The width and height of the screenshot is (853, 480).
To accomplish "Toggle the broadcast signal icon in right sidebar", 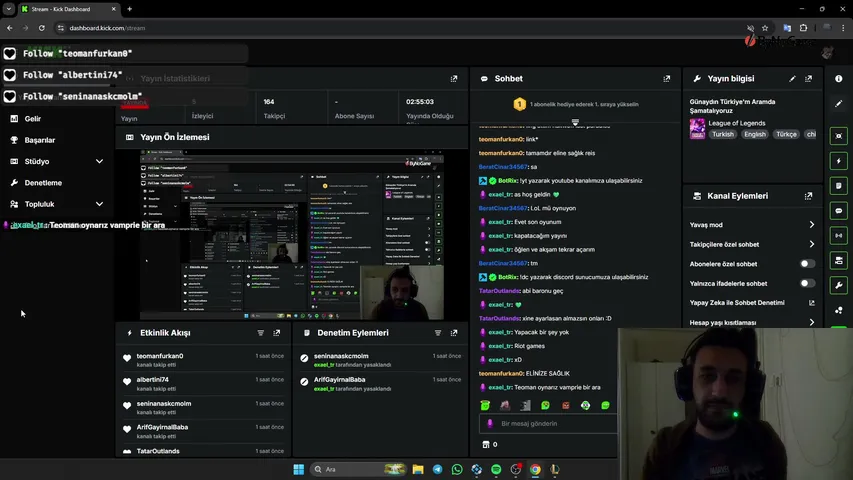I will coord(838,236).
